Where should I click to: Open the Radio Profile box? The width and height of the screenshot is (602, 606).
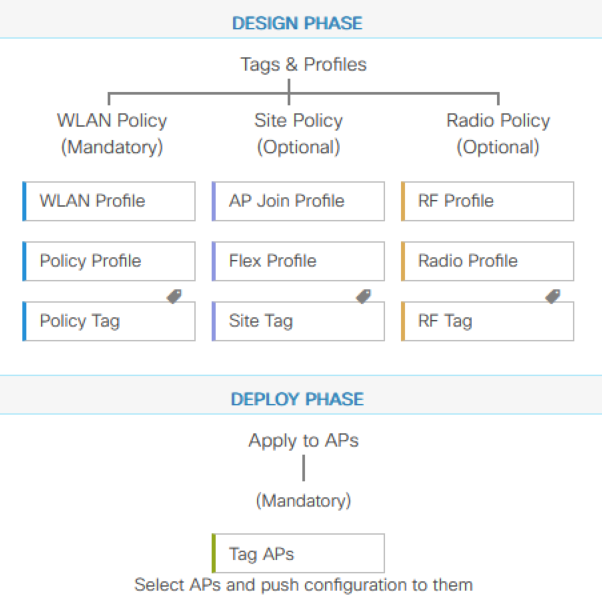(x=488, y=261)
